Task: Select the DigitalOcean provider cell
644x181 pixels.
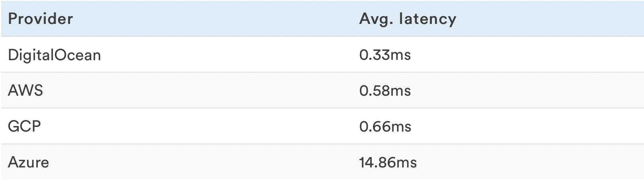Action: pyautogui.click(x=54, y=55)
